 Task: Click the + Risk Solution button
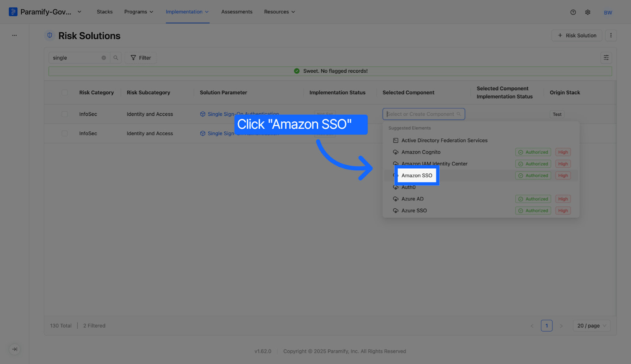coord(577,35)
